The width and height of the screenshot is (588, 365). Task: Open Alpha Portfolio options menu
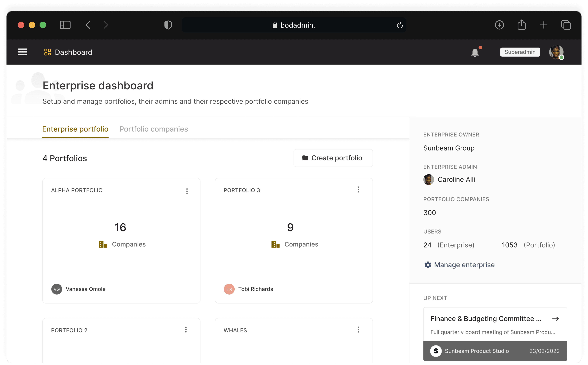click(x=187, y=191)
